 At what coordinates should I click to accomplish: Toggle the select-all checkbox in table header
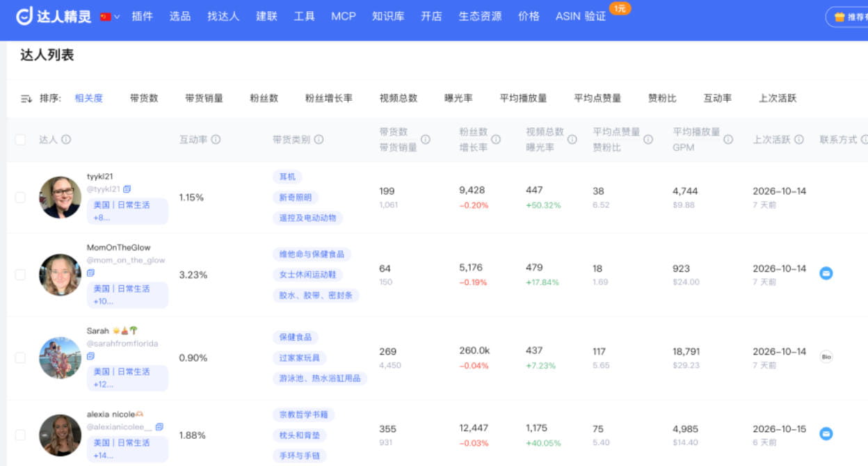20,139
